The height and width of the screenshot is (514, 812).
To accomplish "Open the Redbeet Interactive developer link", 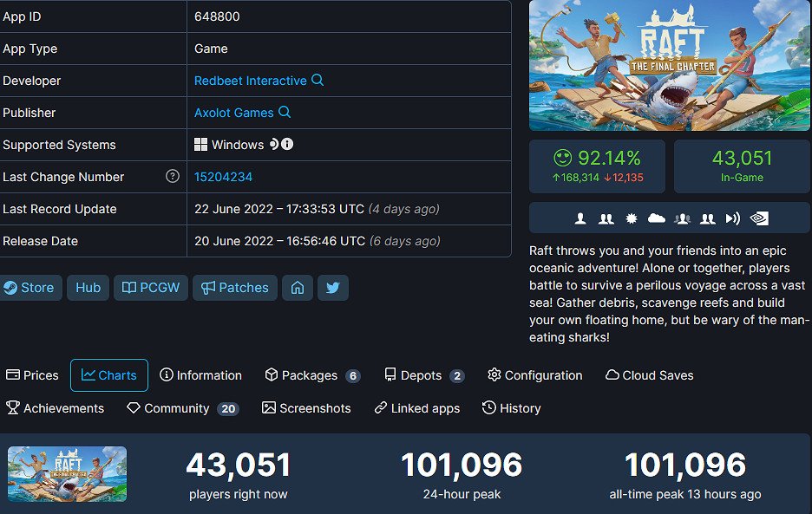I will [x=250, y=80].
